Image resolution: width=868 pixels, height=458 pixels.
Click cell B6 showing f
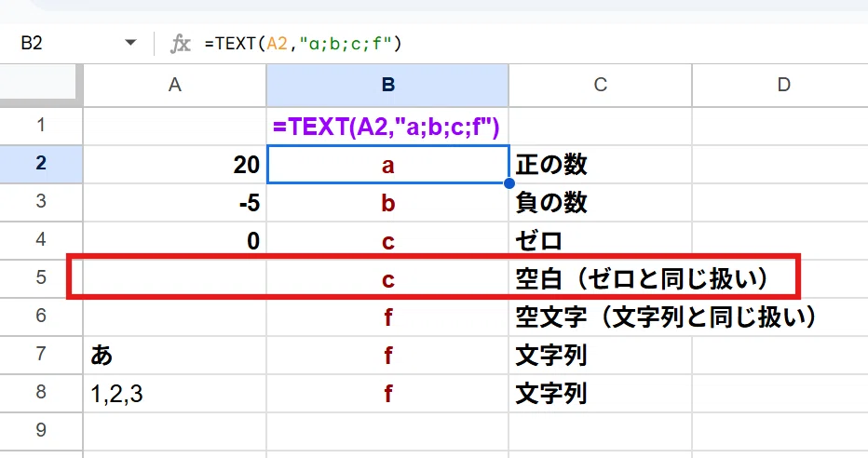[x=387, y=317]
